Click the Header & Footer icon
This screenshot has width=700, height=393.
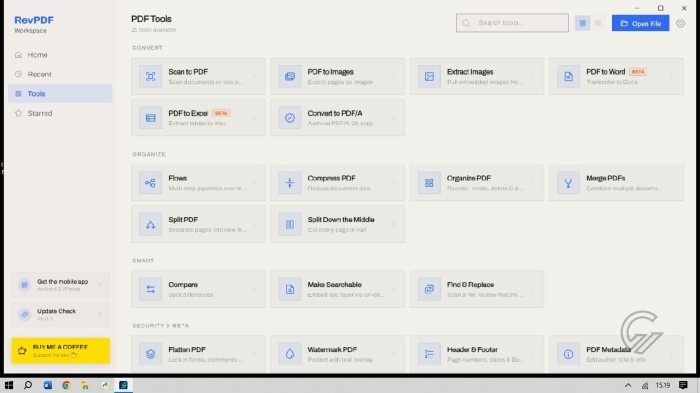tap(429, 354)
